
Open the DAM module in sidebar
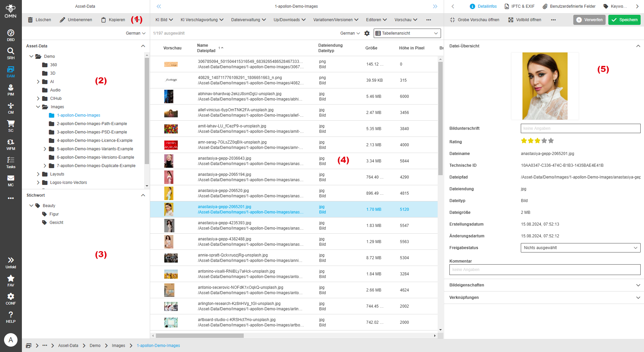pos(11,72)
